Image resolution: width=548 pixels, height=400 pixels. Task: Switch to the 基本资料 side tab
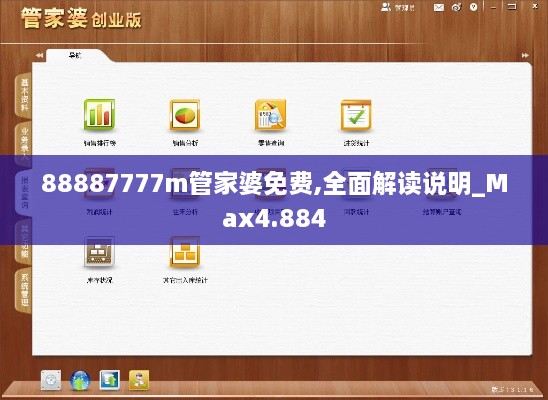(x=24, y=95)
